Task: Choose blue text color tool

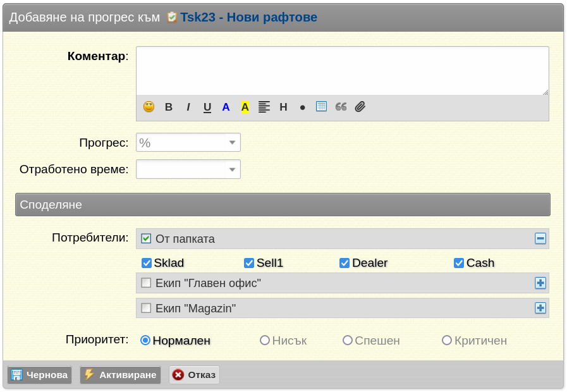Action: point(226,107)
